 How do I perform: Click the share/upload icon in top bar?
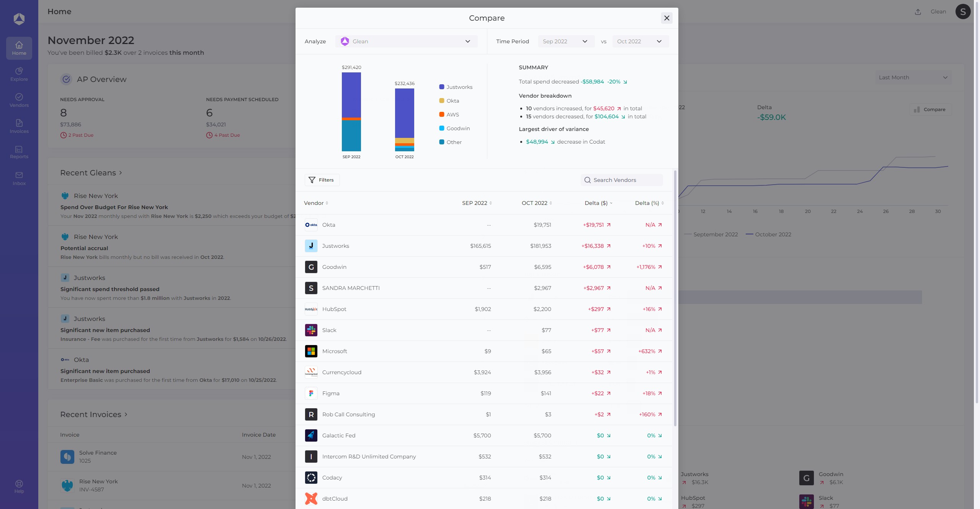[x=918, y=12]
